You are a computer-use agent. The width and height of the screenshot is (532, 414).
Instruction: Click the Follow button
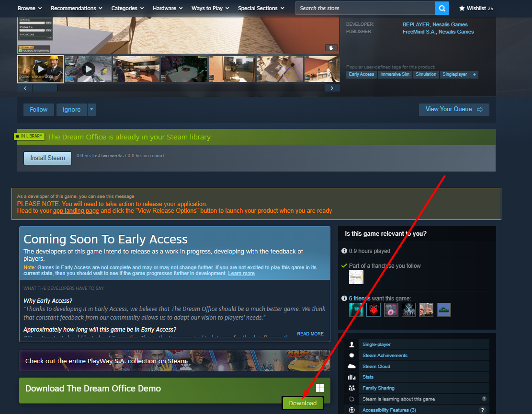click(39, 110)
